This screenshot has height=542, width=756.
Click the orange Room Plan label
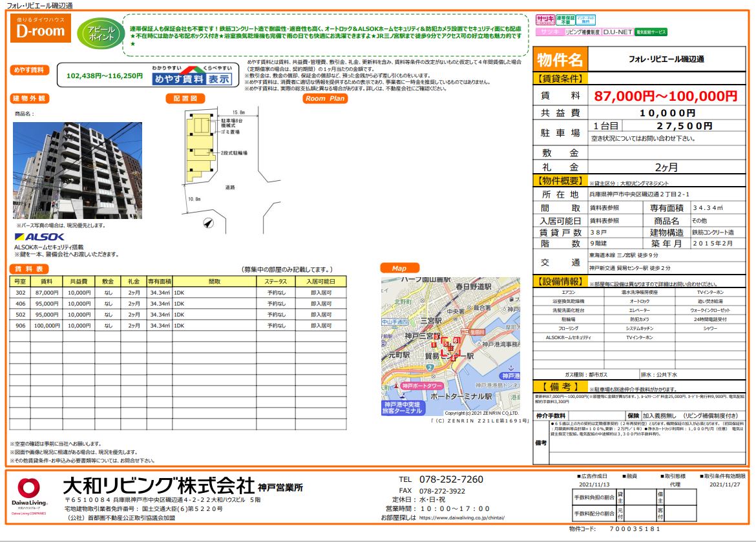click(x=325, y=98)
